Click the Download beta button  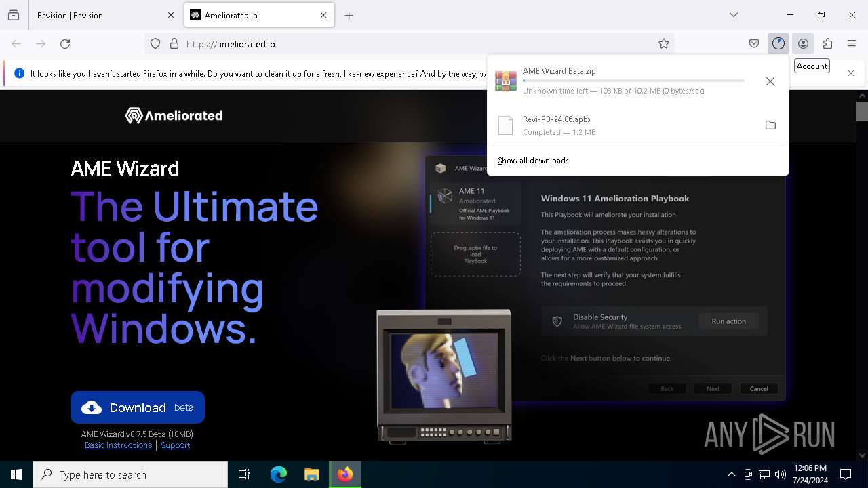pyautogui.click(x=138, y=407)
